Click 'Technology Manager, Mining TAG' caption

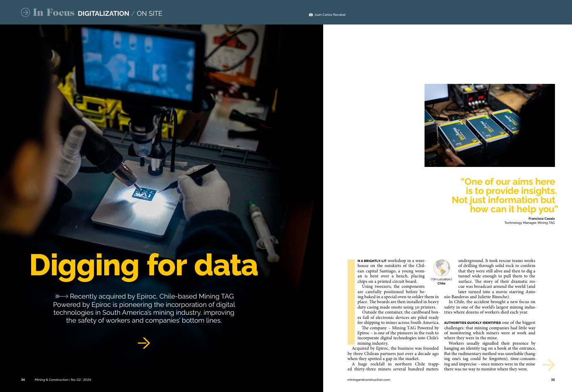[x=530, y=223]
